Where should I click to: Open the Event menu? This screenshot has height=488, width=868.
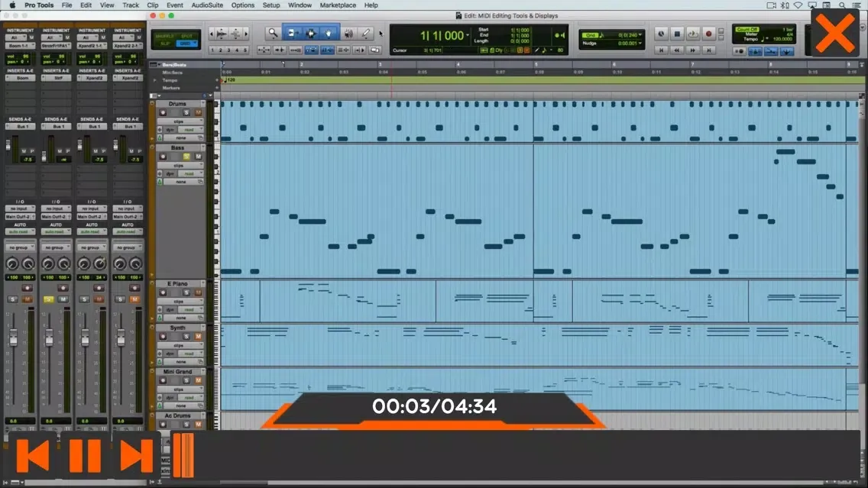pos(174,5)
